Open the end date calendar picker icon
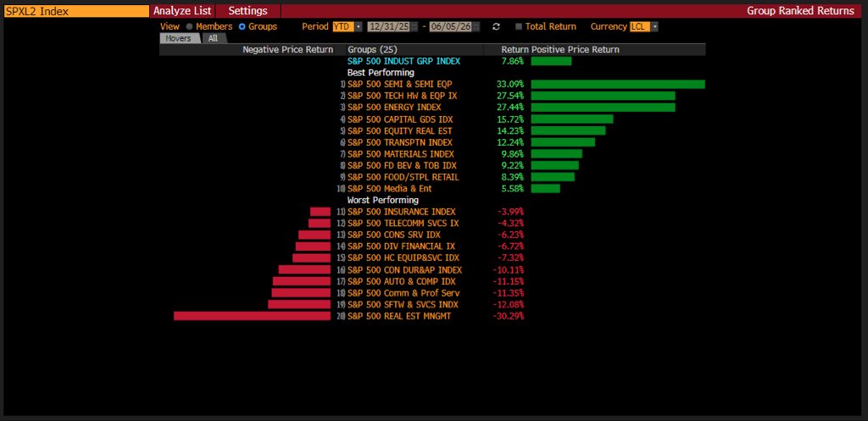 pos(476,26)
